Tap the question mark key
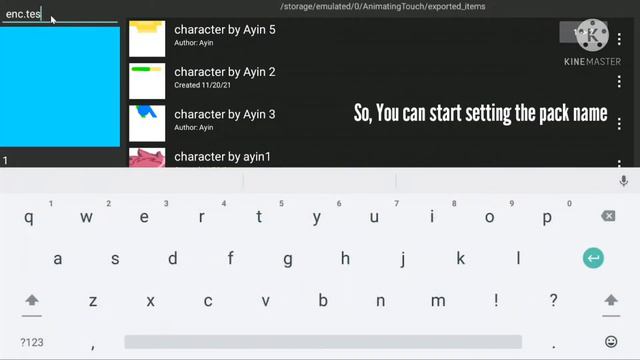Image resolution: width=640 pixels, height=360 pixels. pyautogui.click(x=553, y=300)
